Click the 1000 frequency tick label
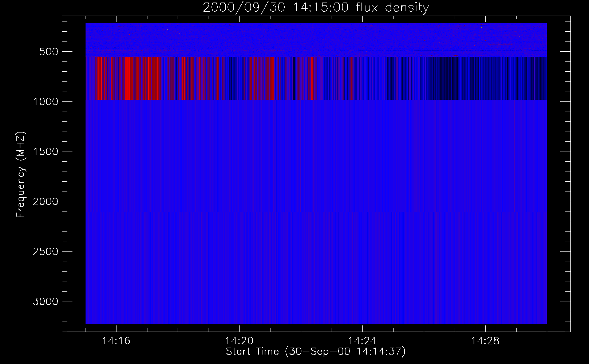589x364 pixels. pos(46,102)
